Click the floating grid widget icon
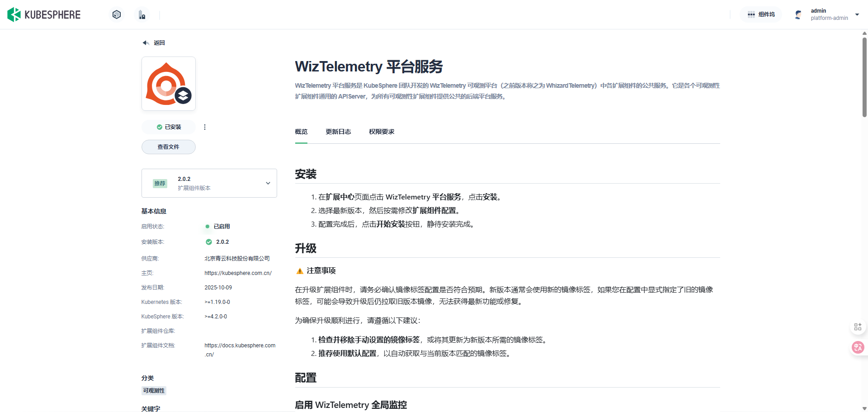Screen dimensions: 868x412 [858, 327]
